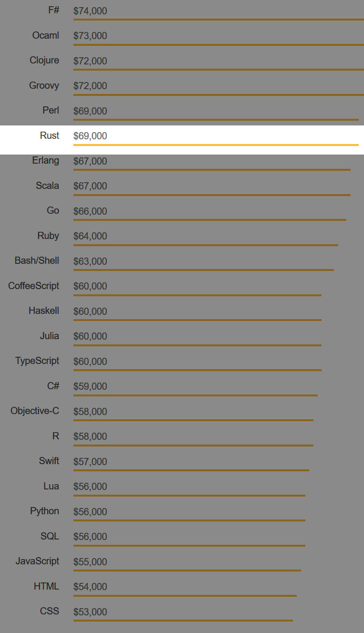The width and height of the screenshot is (364, 633).
Task: Select the Bash/Shell label
Action: pyautogui.click(x=37, y=260)
